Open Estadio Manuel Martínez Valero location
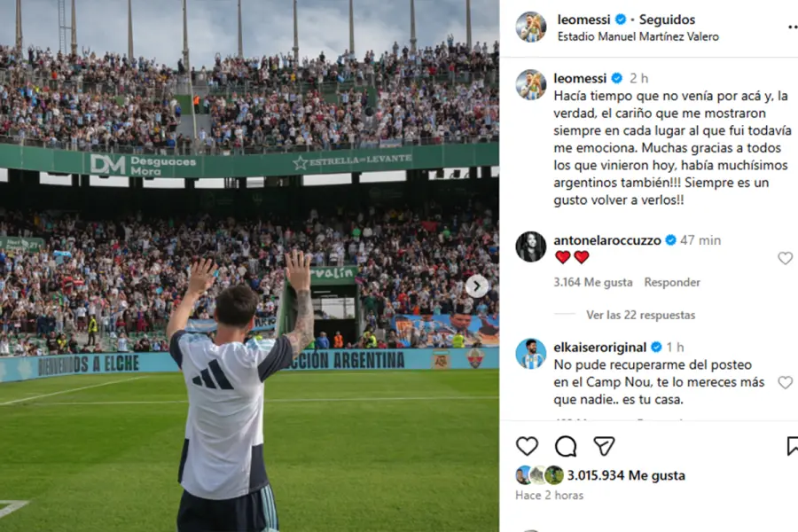The image size is (798, 532). tap(638, 36)
